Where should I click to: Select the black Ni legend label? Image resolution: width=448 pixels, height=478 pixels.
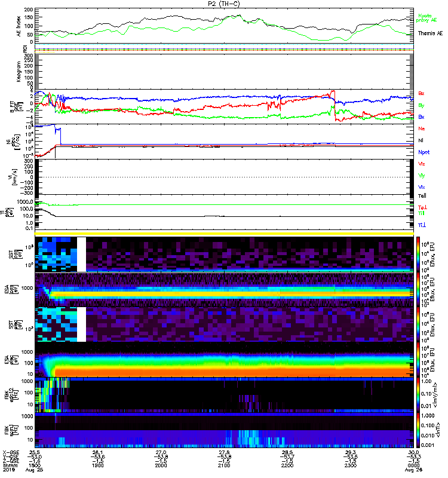pyautogui.click(x=421, y=140)
